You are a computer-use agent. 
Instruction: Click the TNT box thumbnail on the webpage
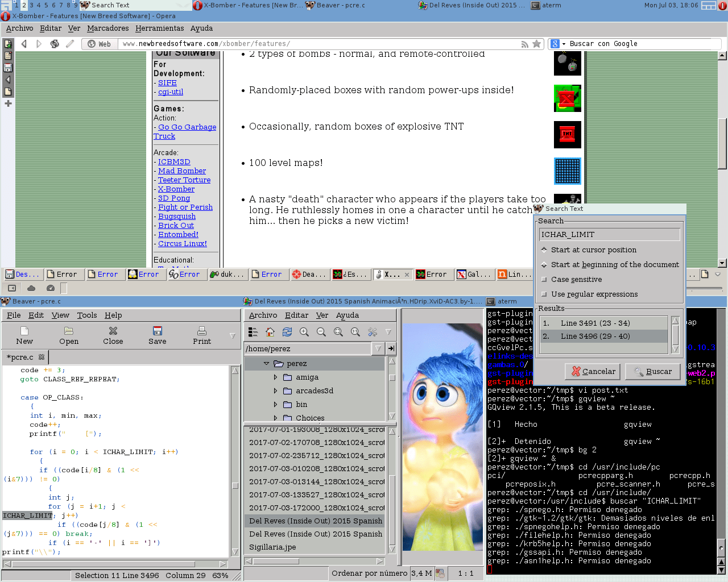(x=568, y=135)
